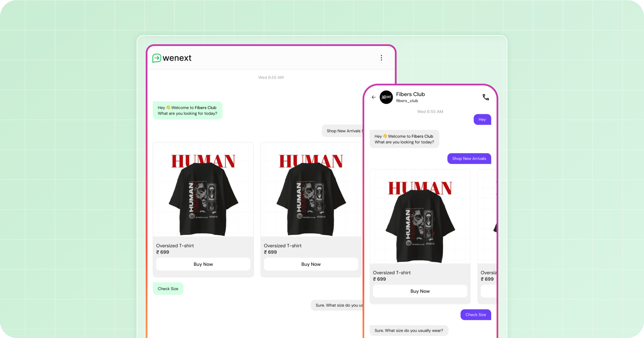
Task: Call Fibers Club with the phone icon
Action: pyautogui.click(x=486, y=97)
